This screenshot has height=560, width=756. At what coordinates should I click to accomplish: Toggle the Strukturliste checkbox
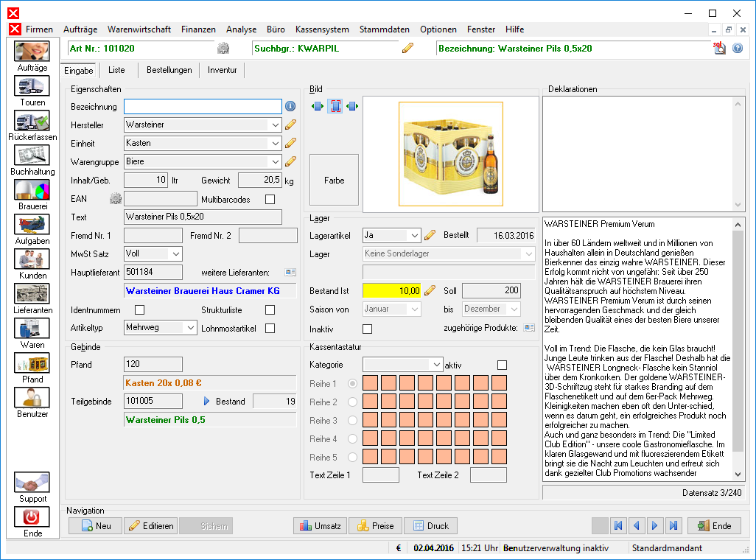click(x=270, y=309)
